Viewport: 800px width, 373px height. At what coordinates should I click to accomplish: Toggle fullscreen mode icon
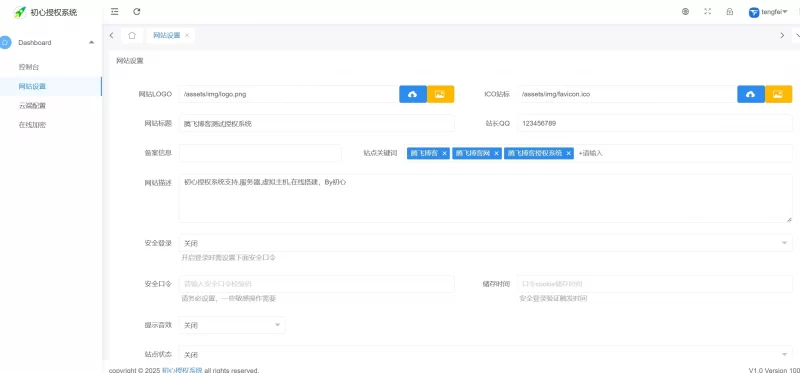708,12
